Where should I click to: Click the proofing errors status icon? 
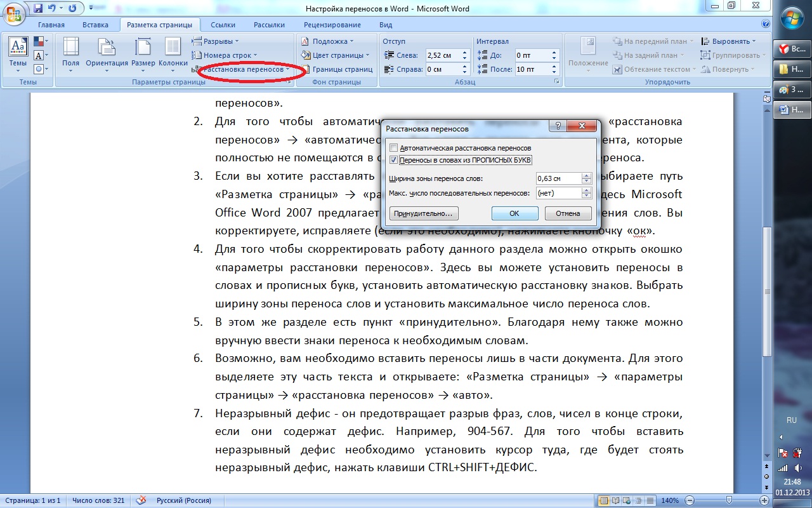(141, 501)
